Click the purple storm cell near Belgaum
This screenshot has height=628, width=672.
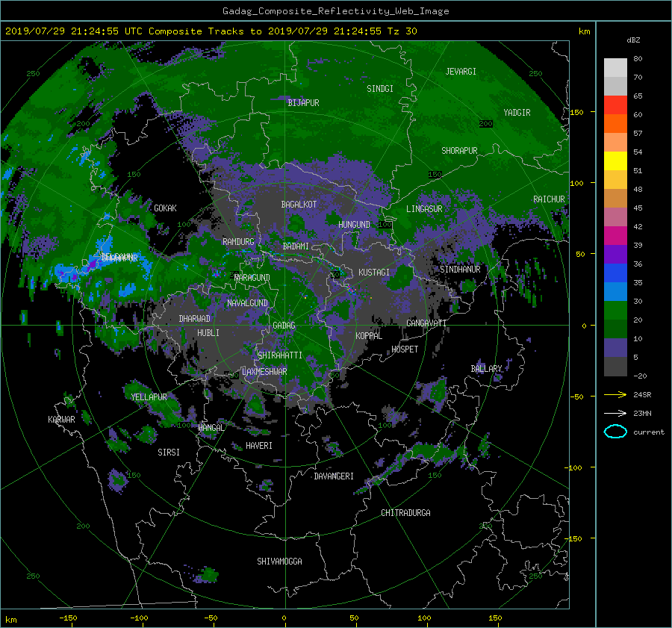click(x=91, y=264)
